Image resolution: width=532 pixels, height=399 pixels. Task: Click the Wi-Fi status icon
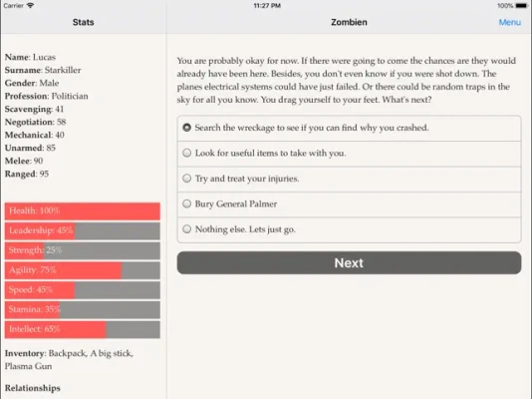31,5
